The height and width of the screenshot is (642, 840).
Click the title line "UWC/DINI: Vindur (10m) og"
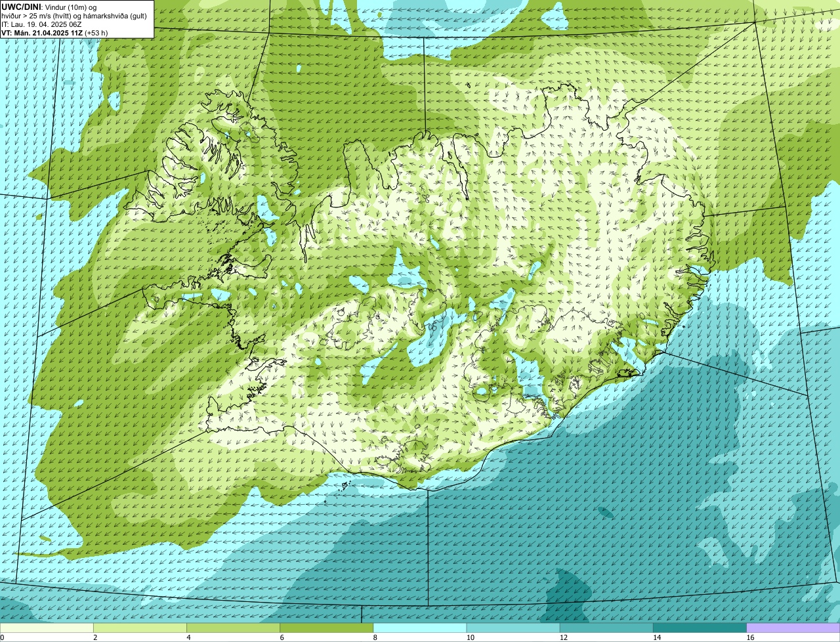49,7
